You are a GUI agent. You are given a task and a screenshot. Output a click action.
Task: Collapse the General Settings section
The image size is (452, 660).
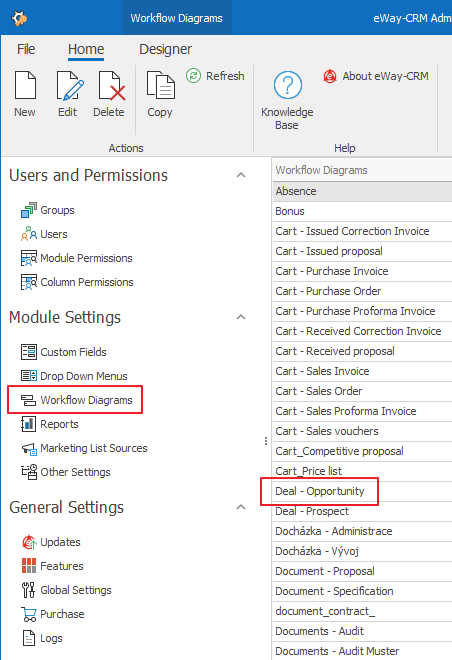(241, 507)
